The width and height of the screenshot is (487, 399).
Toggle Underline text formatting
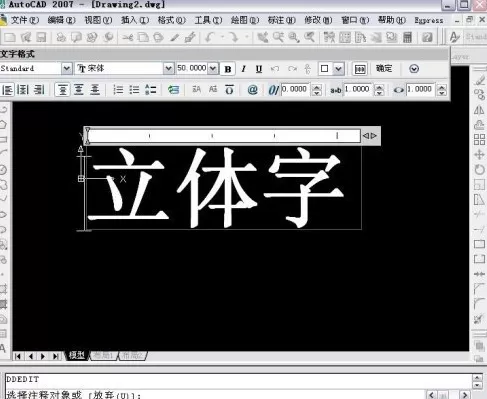pos(259,69)
